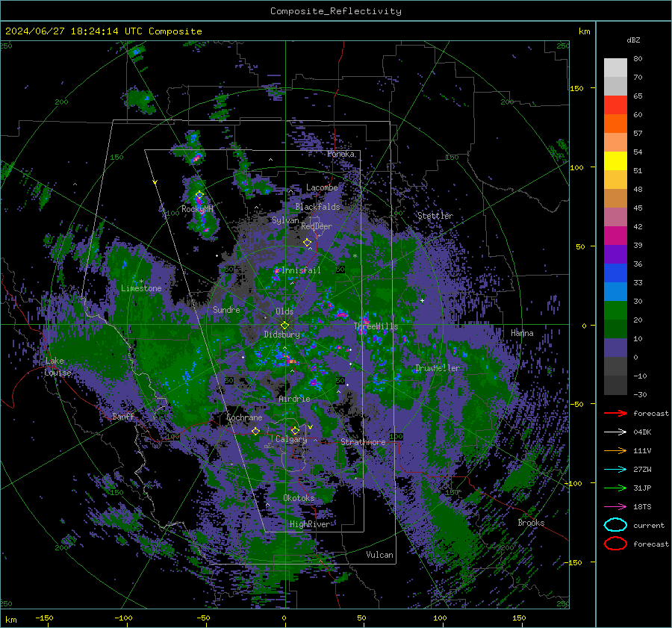The image size is (672, 628).
Task: Click the Strathmore city label
Action: (363, 442)
